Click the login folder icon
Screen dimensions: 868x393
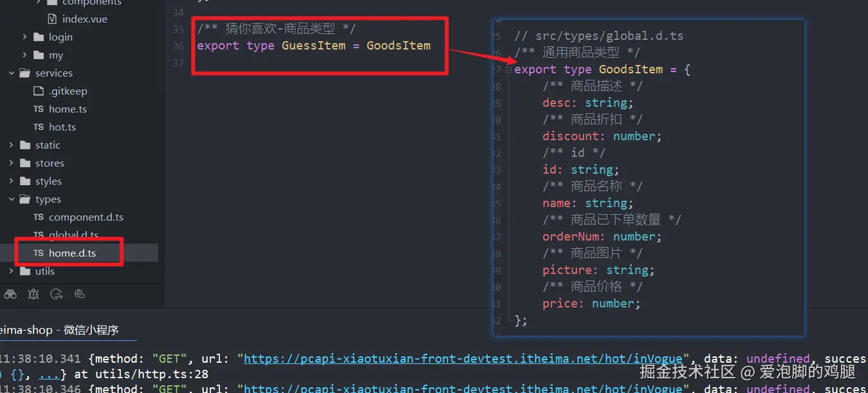coord(39,37)
